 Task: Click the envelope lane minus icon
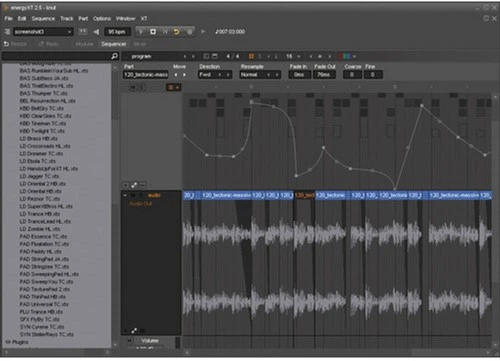[142, 185]
